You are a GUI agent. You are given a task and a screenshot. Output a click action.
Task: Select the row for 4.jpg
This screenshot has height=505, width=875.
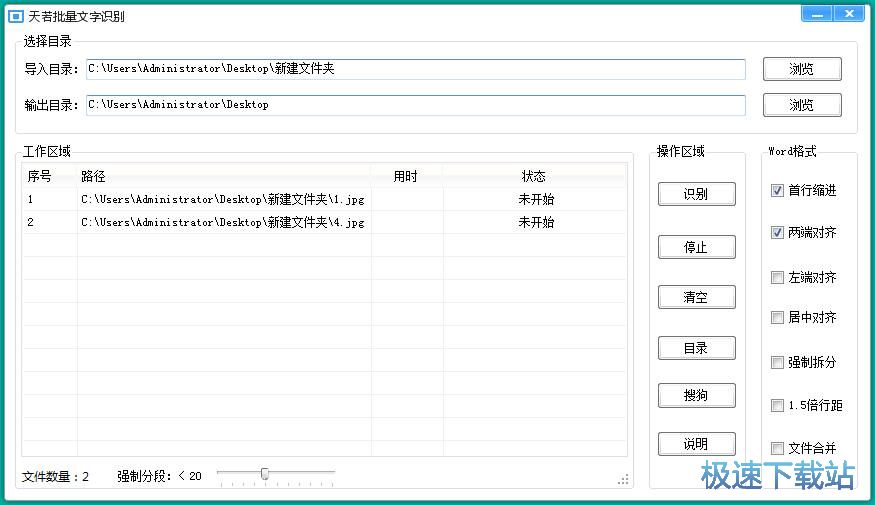(222, 222)
